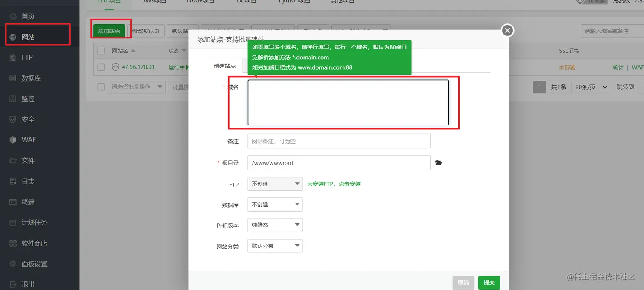Open the 面板设置 panel settings icon
The height and width of the screenshot is (290, 644).
(x=13, y=264)
